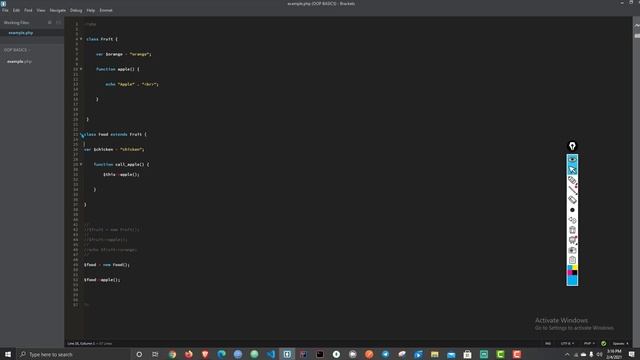Open the UTF-8 encoding dropdown
640x360 pixels.
[567, 343]
